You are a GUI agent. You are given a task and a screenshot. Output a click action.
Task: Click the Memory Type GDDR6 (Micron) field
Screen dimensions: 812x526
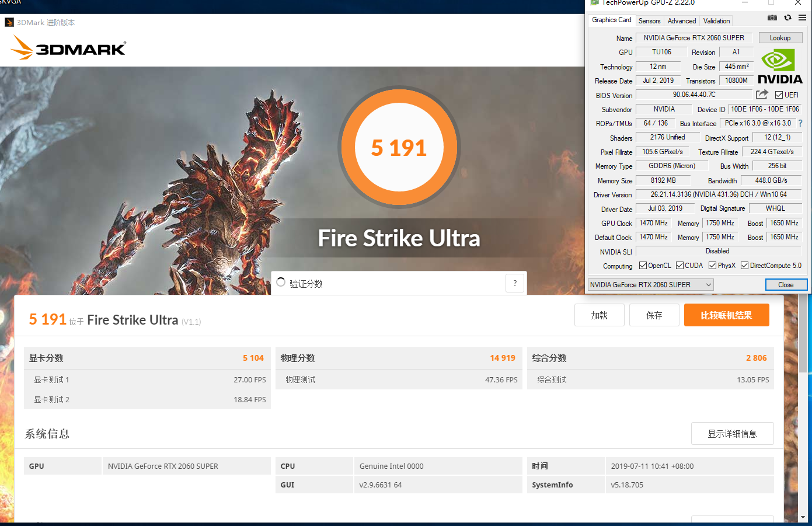(672, 166)
